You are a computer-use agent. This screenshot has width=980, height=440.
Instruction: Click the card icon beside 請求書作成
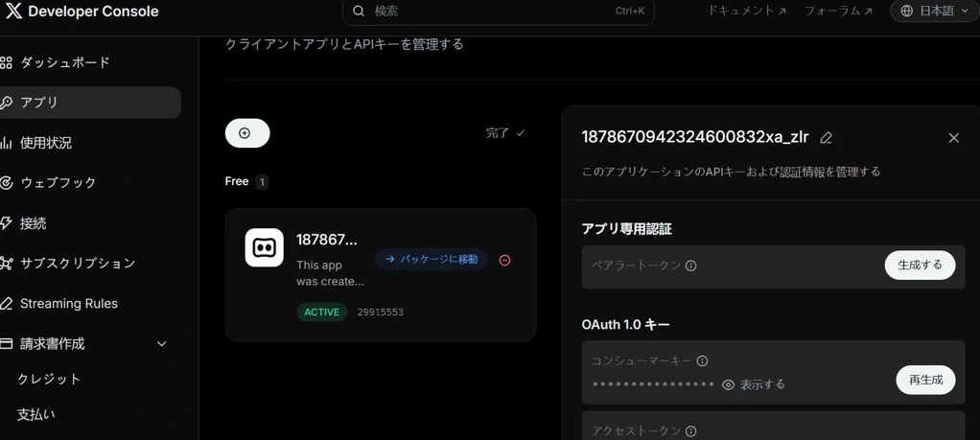point(7,344)
